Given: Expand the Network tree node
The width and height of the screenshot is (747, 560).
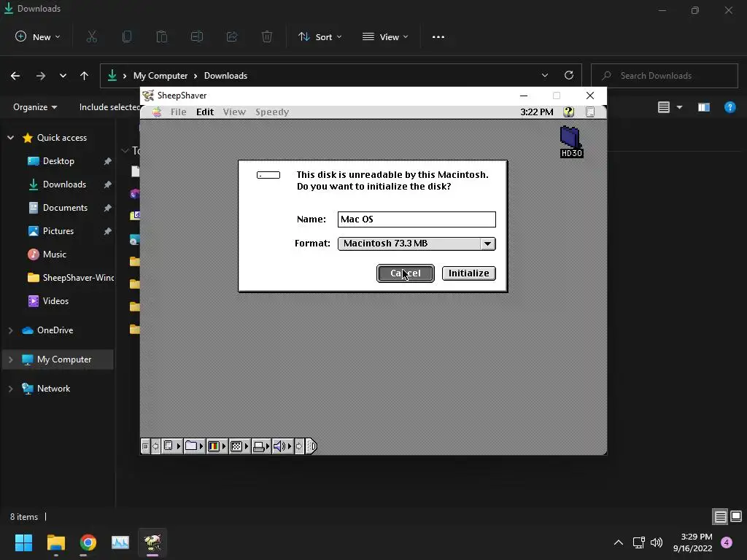Looking at the screenshot, I should point(10,389).
